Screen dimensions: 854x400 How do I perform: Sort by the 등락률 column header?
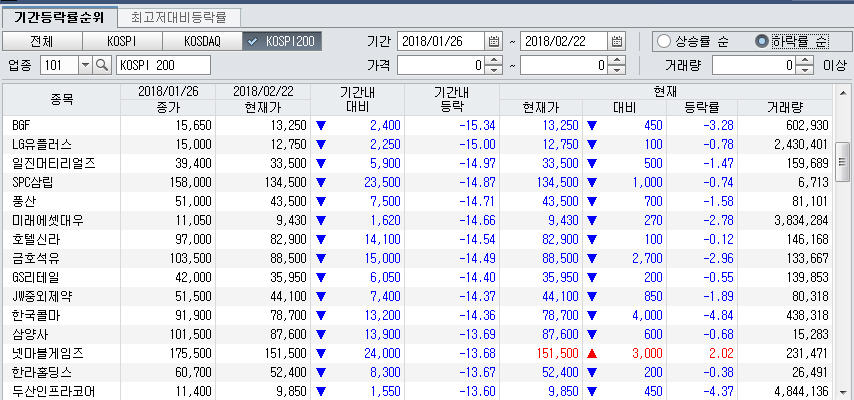pyautogui.click(x=702, y=107)
